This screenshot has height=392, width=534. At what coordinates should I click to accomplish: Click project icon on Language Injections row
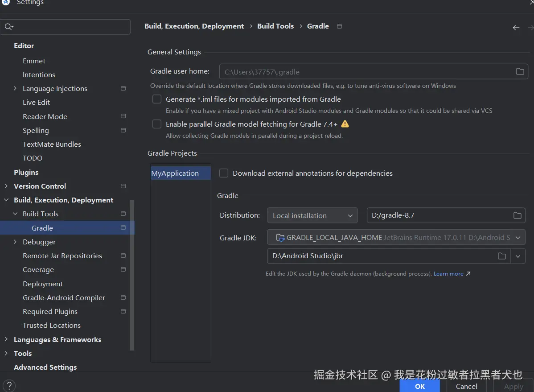tap(123, 88)
